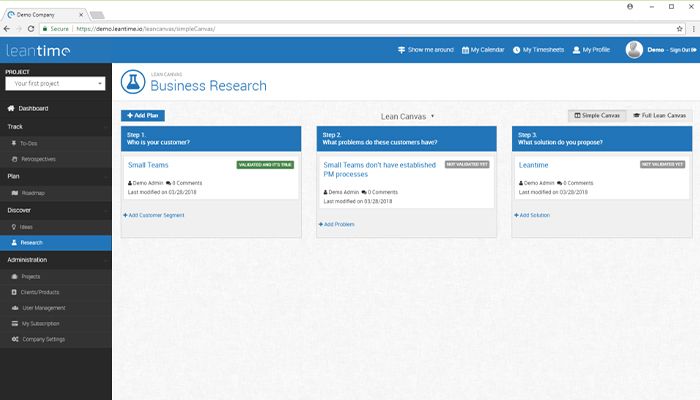Bookmark this page with star icon

pos(679,29)
